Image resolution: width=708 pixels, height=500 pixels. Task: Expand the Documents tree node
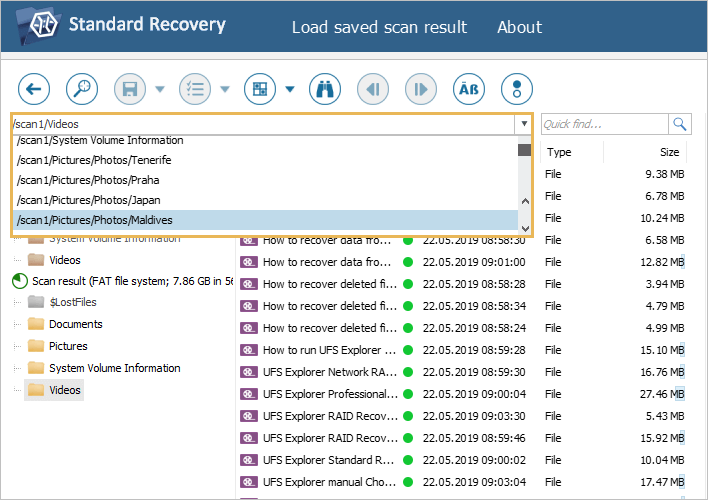click(x=17, y=324)
